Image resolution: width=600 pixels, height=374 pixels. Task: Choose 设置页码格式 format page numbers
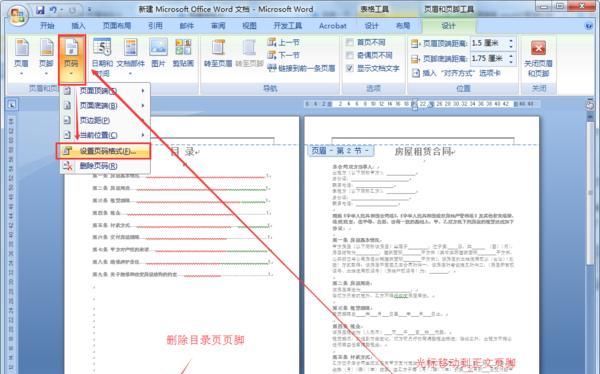coord(103,151)
